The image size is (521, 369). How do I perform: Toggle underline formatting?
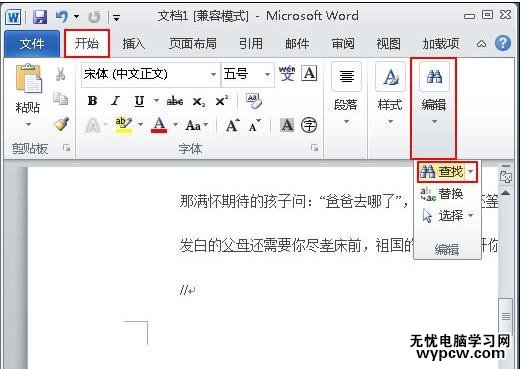pos(139,101)
